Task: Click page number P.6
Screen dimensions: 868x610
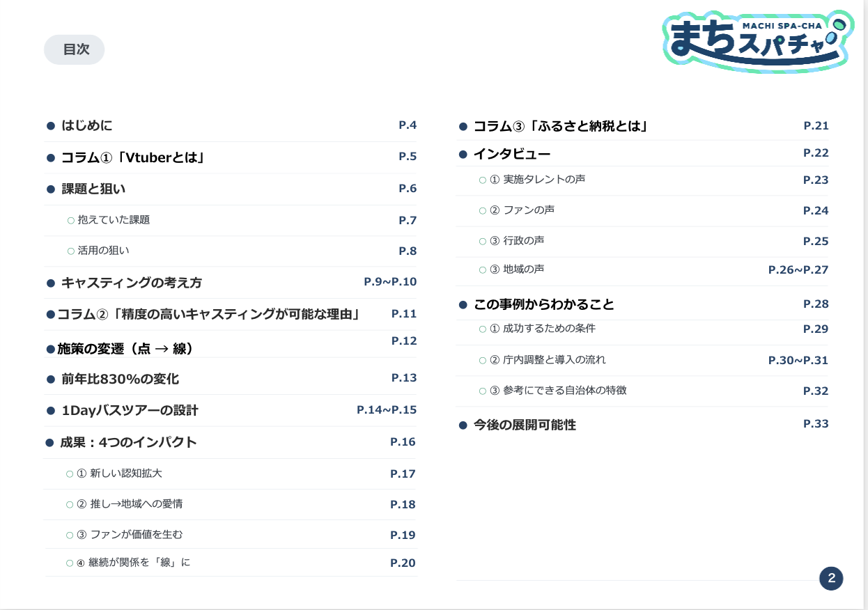Action: click(x=408, y=189)
